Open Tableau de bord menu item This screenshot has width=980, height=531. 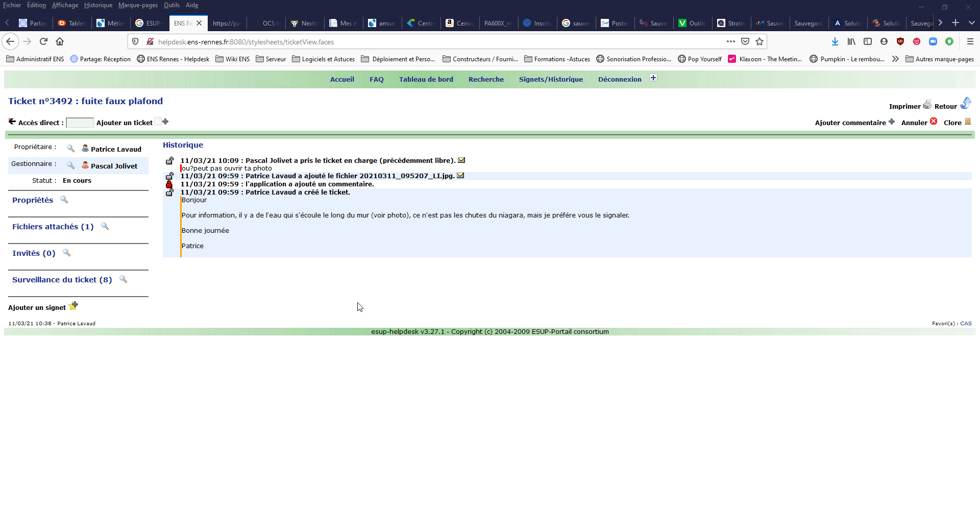pyautogui.click(x=426, y=80)
